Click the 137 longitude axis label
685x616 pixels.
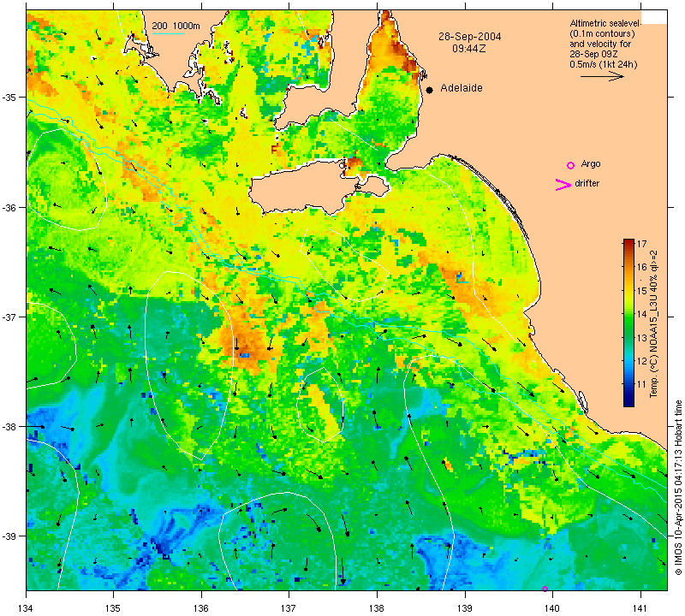[x=289, y=608]
